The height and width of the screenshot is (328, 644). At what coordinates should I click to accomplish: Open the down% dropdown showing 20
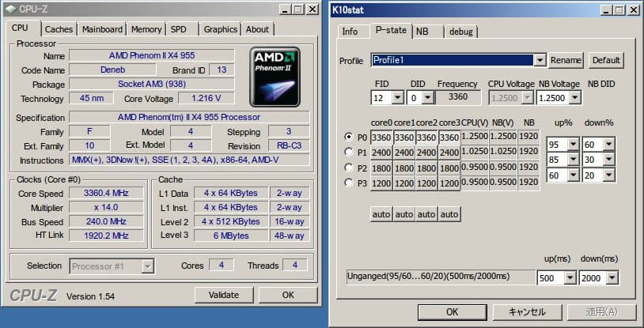pyautogui.click(x=608, y=175)
